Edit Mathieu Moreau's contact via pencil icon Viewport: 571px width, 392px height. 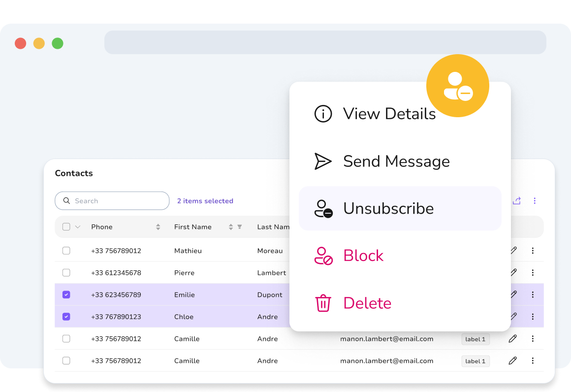pyautogui.click(x=513, y=250)
